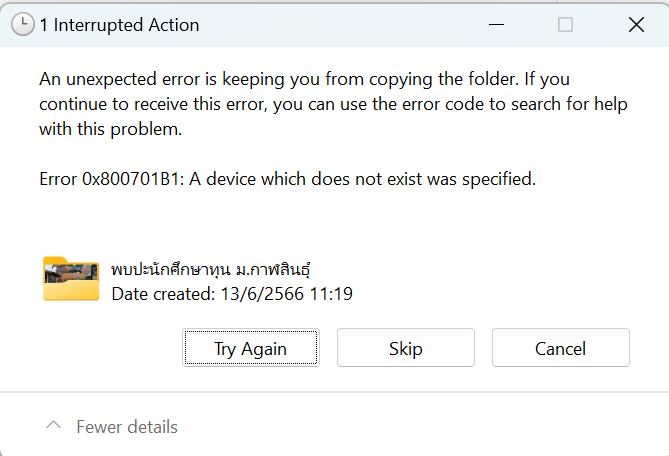Click the thumbnail preview inside folder icon
Screen dimensions: 669x456
(x=71, y=273)
